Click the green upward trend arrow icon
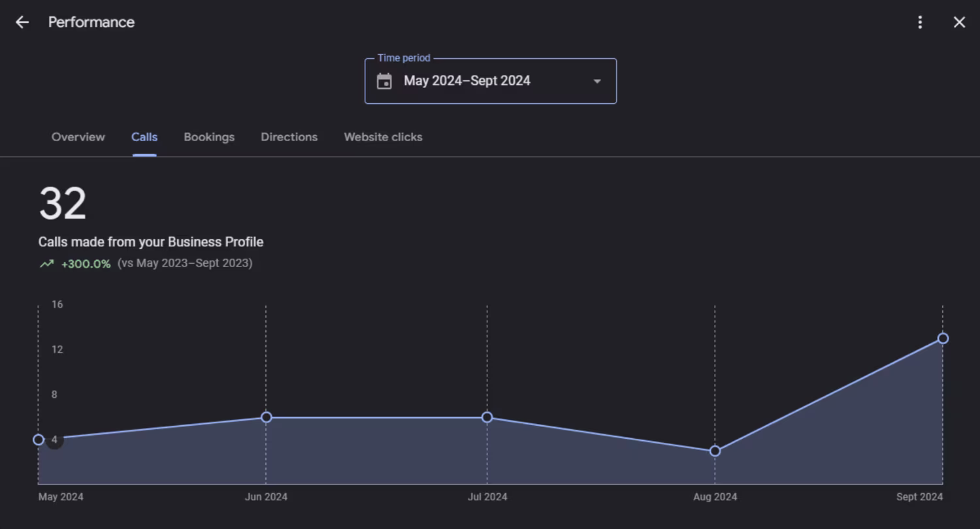980x529 pixels. (x=46, y=264)
